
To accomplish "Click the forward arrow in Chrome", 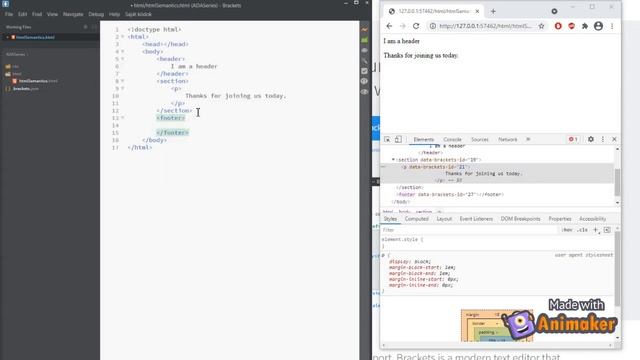I will point(402,26).
